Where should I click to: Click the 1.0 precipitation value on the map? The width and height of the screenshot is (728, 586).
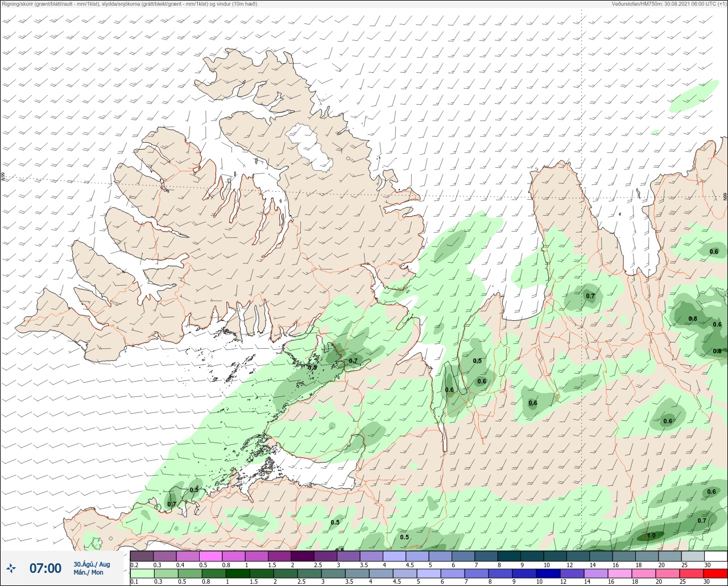pos(652,535)
